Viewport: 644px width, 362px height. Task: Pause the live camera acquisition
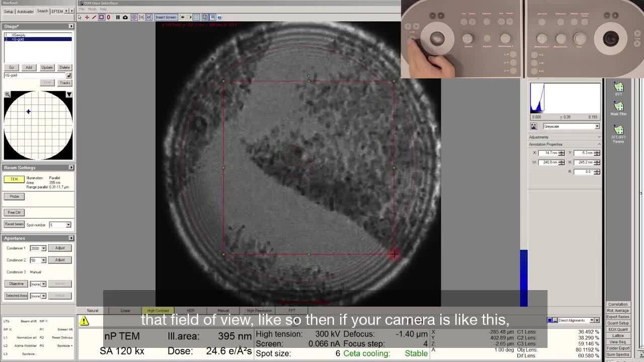point(118,17)
